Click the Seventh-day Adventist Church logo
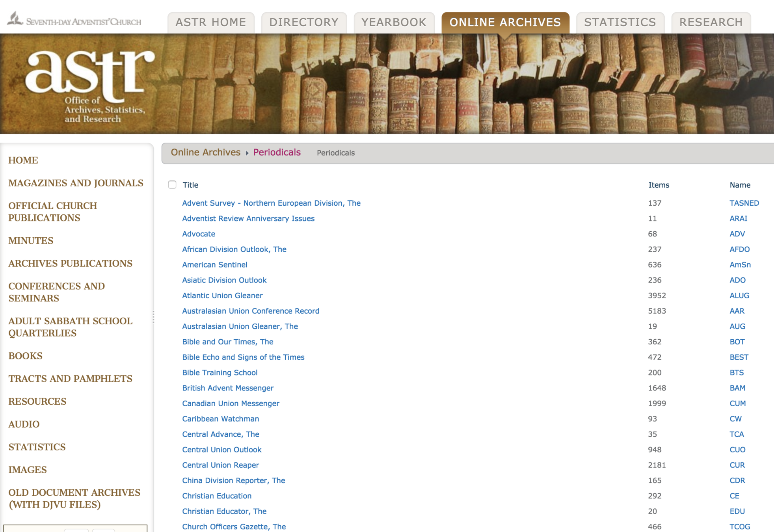774x532 pixels. click(74, 20)
